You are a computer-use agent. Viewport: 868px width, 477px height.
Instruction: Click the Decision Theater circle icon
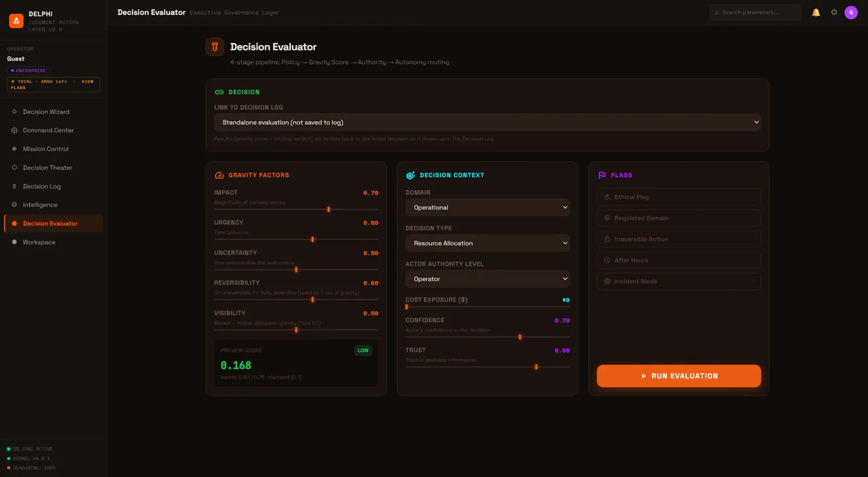(x=14, y=167)
